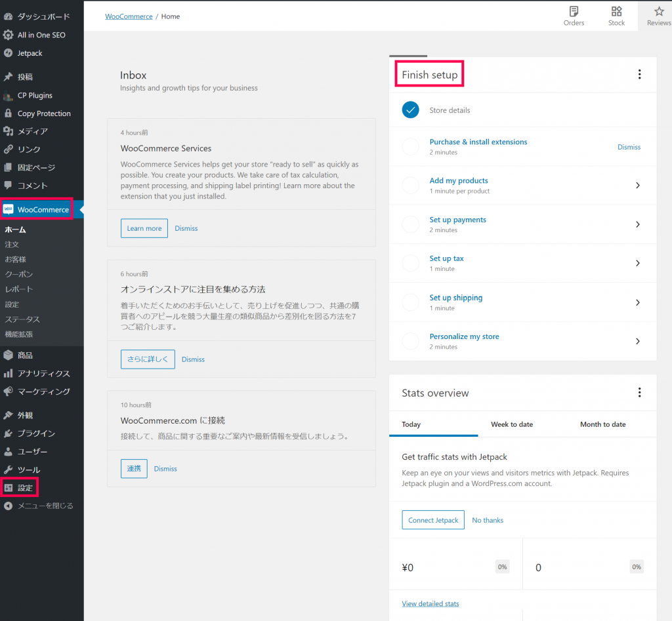
Task: Open the Set up tax task link
Action: 446,258
